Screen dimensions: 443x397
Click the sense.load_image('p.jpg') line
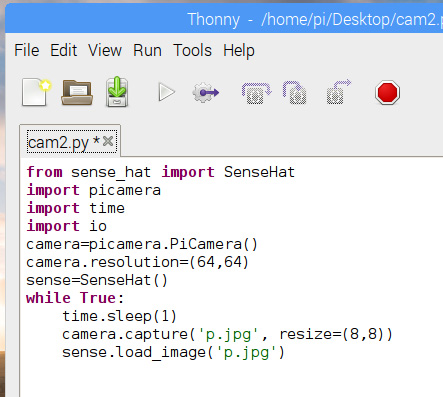click(x=173, y=352)
